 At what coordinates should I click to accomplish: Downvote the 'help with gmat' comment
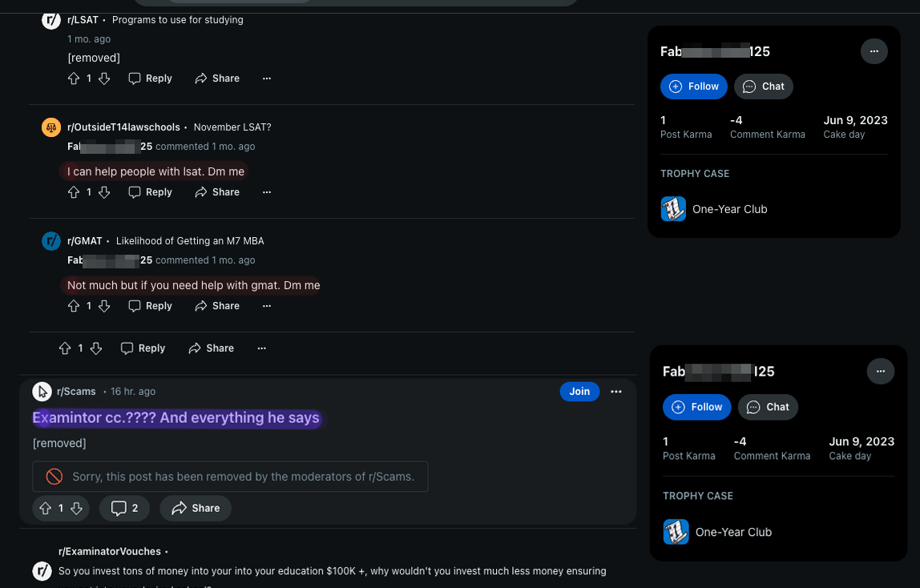pos(104,306)
